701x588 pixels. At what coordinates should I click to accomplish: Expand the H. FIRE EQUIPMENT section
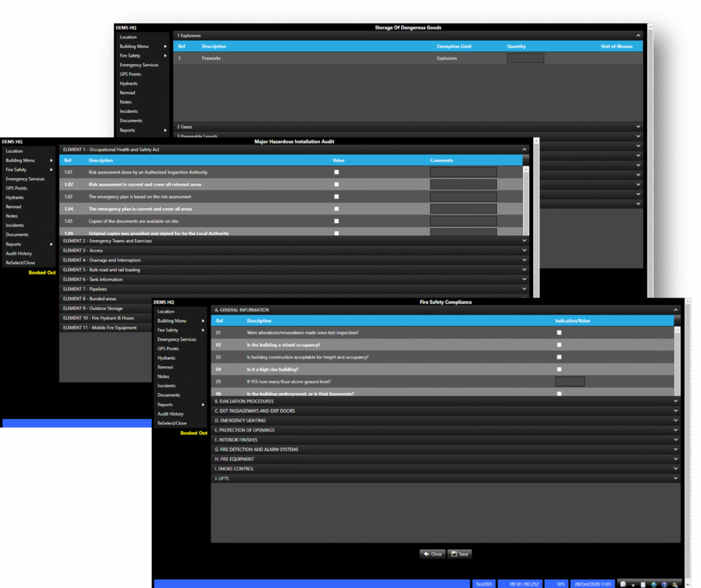click(x=445, y=459)
